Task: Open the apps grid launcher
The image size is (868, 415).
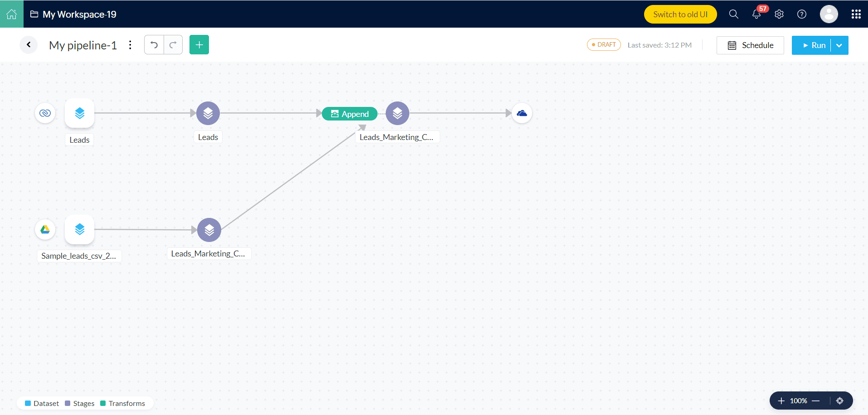Action: click(856, 14)
